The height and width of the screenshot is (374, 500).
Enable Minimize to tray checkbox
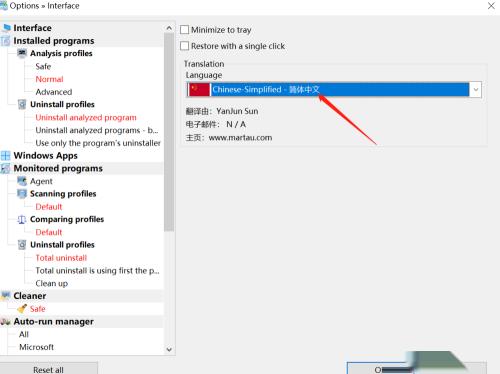(184, 30)
